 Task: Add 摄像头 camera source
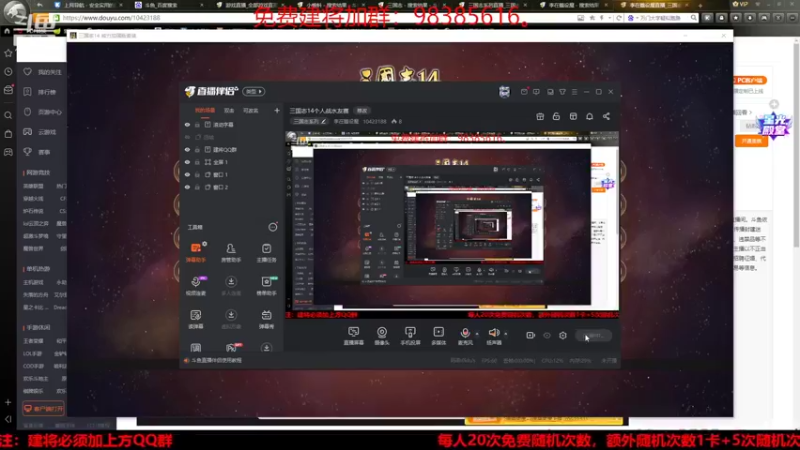coord(382,336)
